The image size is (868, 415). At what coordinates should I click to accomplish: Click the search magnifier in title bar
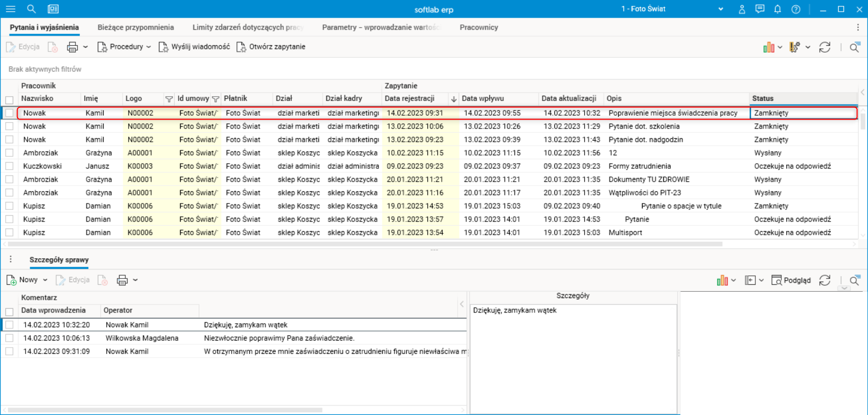click(31, 9)
